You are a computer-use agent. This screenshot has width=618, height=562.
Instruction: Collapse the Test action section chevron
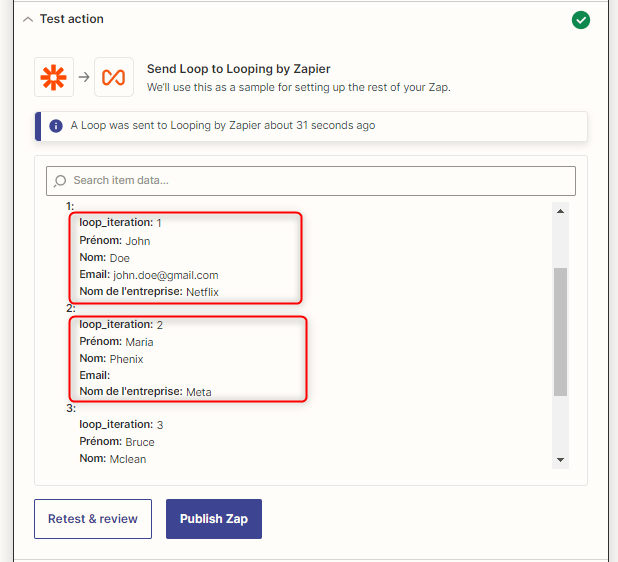[28, 19]
